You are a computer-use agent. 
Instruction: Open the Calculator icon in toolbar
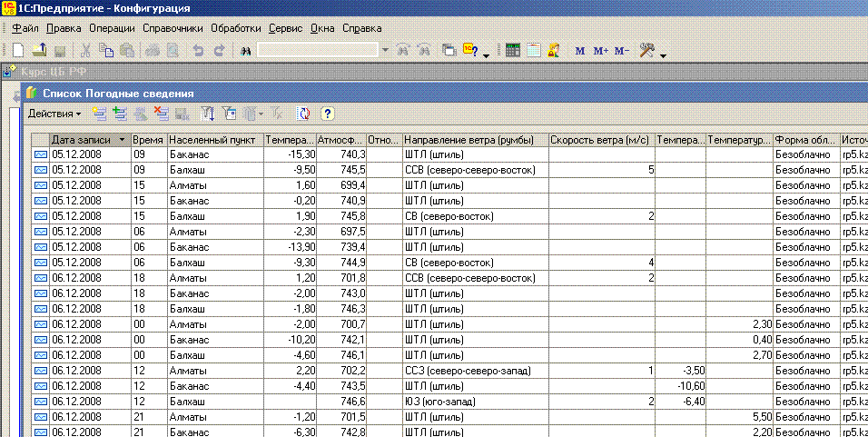pyautogui.click(x=513, y=51)
